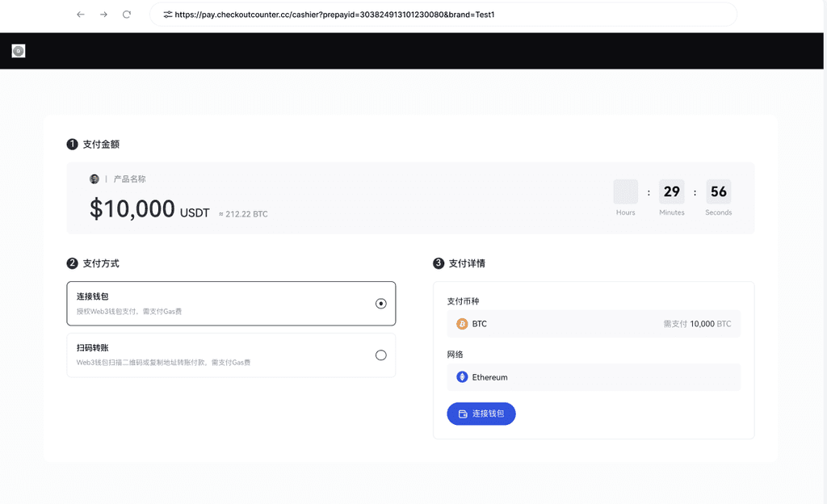Screen dimensions: 827x504
Task: Open the 网络 Ethereum network selector
Action: tap(594, 377)
